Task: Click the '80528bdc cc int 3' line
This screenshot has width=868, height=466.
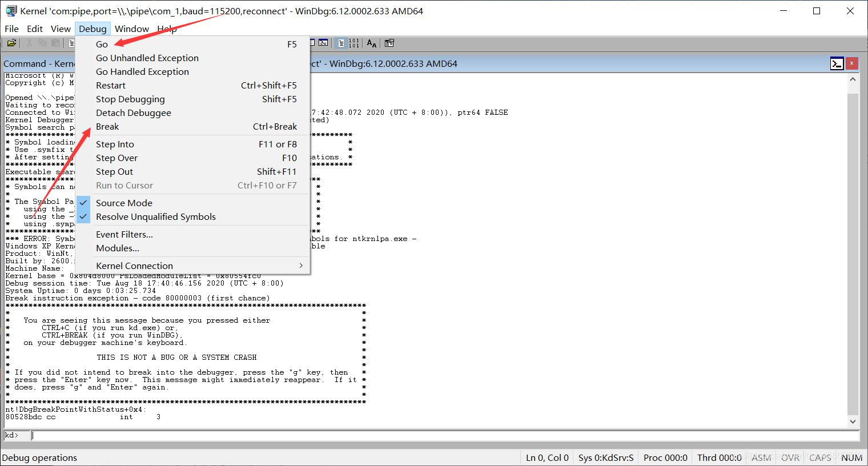Action: pos(83,417)
